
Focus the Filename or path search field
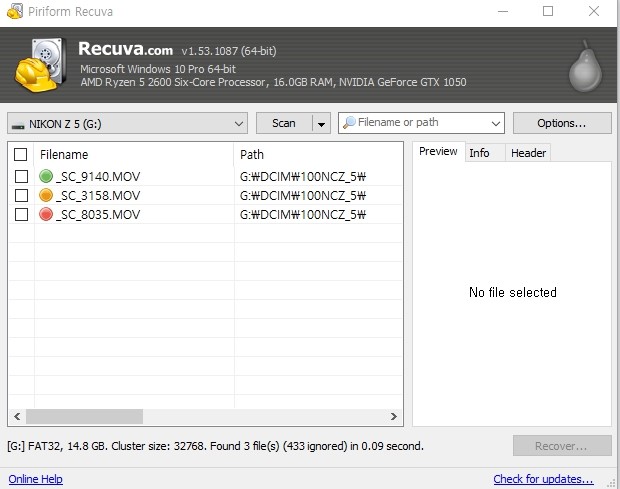click(421, 123)
